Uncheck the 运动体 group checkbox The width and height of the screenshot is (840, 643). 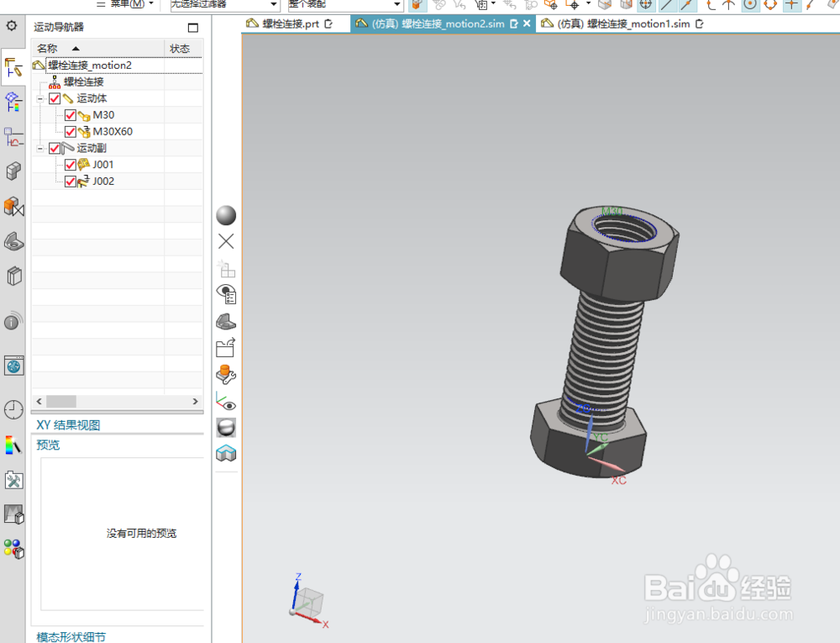[x=55, y=98]
